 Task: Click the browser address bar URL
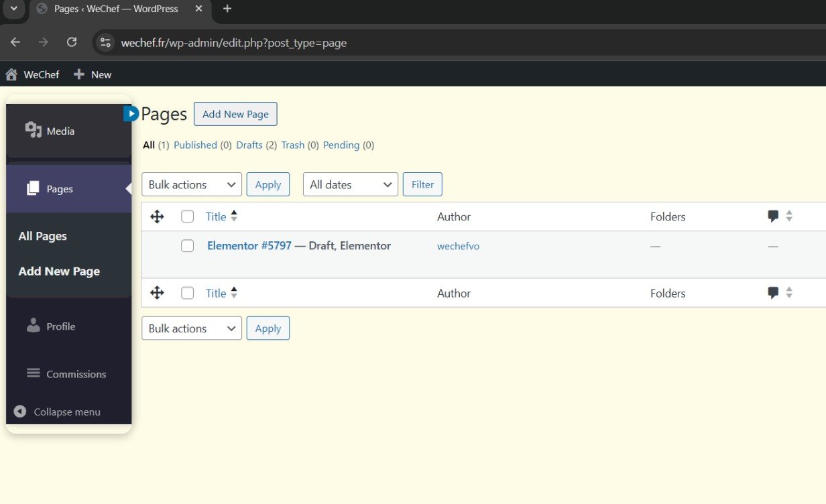[x=234, y=43]
